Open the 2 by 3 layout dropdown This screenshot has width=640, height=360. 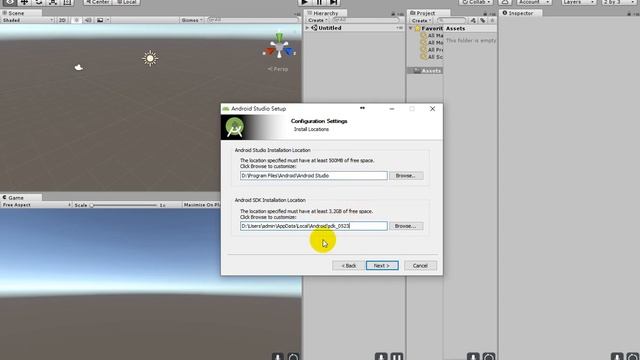pyautogui.click(x=619, y=2)
